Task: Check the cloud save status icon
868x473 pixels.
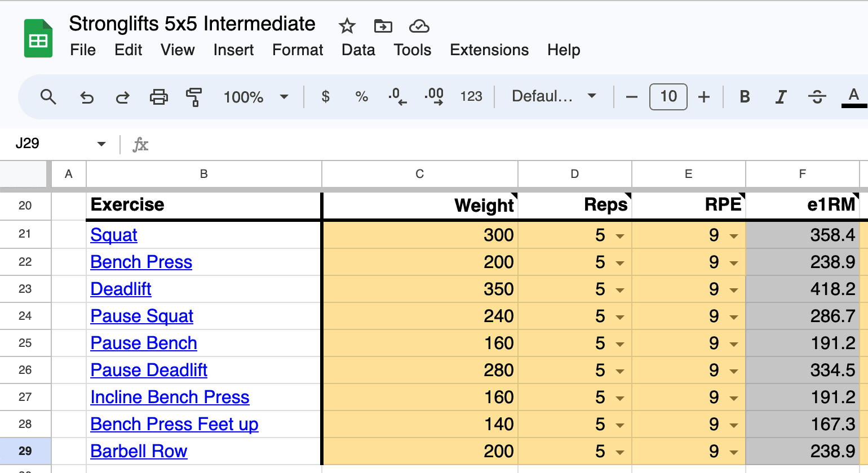Action: 419,26
